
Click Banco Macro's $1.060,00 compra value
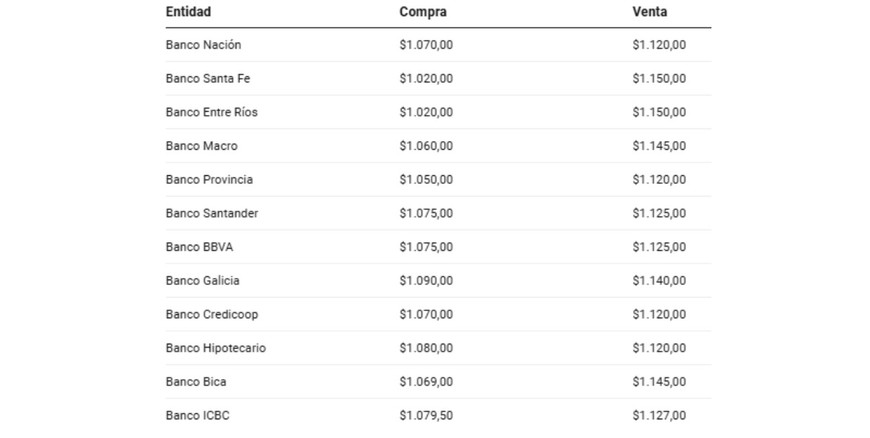[x=426, y=146]
